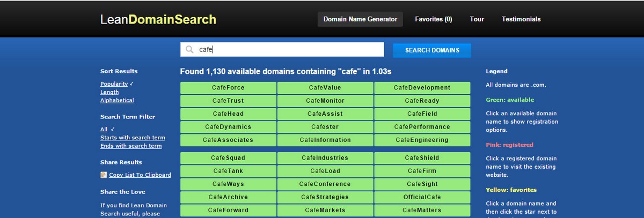
Task: Click the clipboard icon beside Copy List
Action: click(x=104, y=175)
